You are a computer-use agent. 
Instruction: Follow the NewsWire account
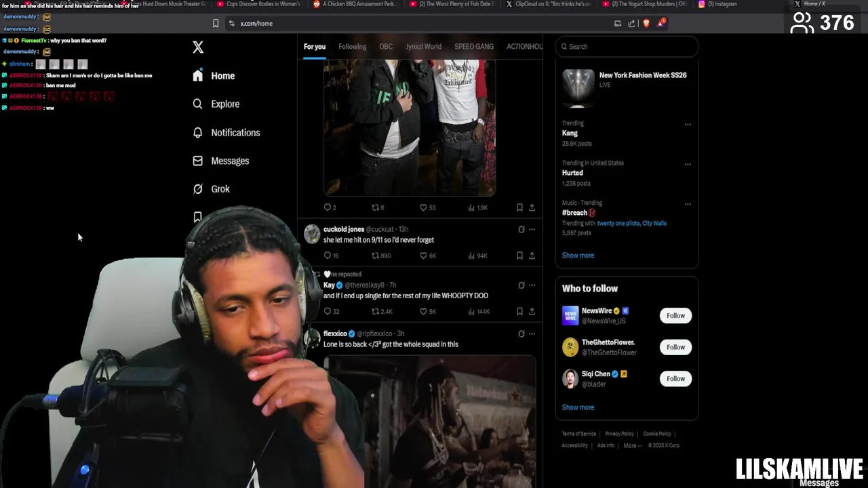coord(675,315)
